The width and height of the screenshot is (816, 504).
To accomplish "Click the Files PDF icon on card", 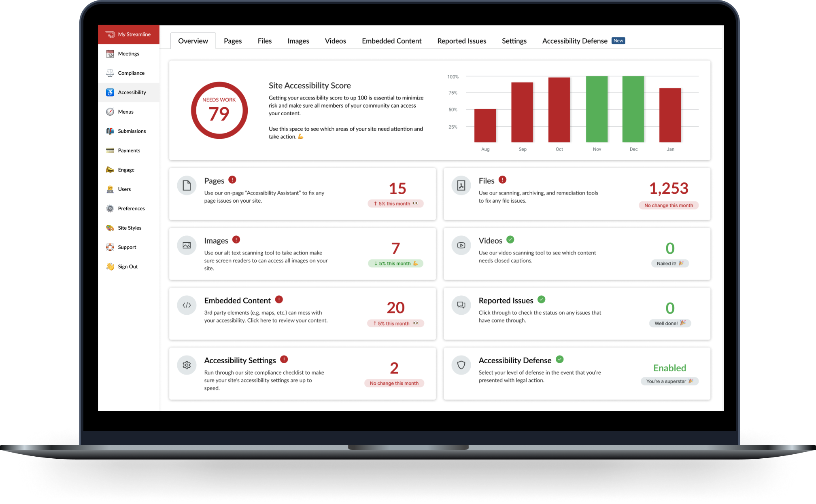I will point(461,186).
